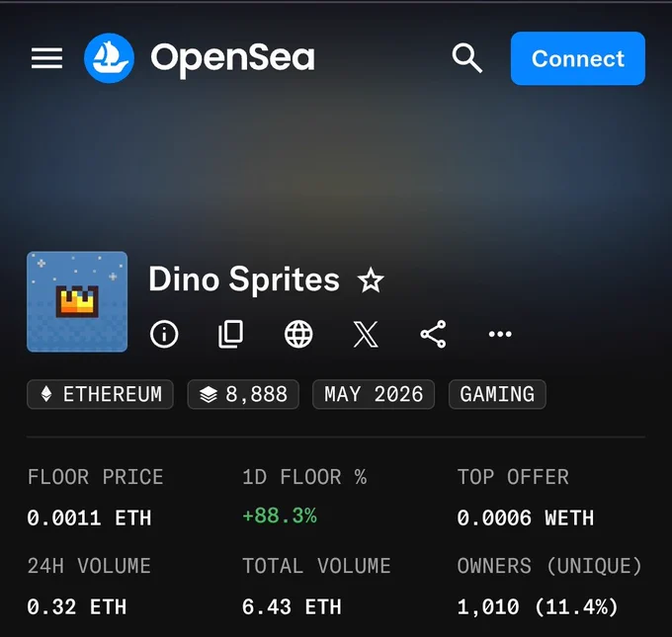Open the Dino Sprites collection avatar
The width and height of the screenshot is (672, 637).
click(77, 301)
